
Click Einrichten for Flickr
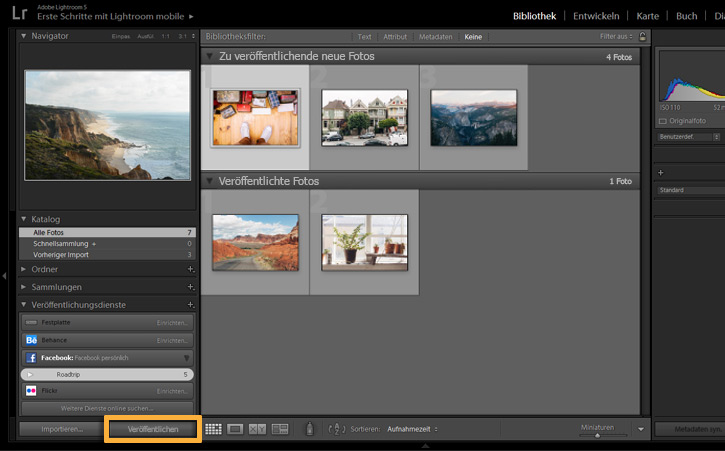pyautogui.click(x=172, y=391)
